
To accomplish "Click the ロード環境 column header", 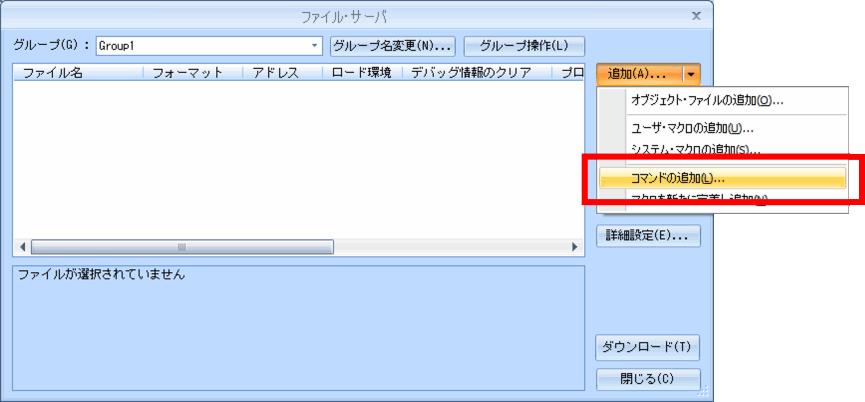I will (362, 73).
